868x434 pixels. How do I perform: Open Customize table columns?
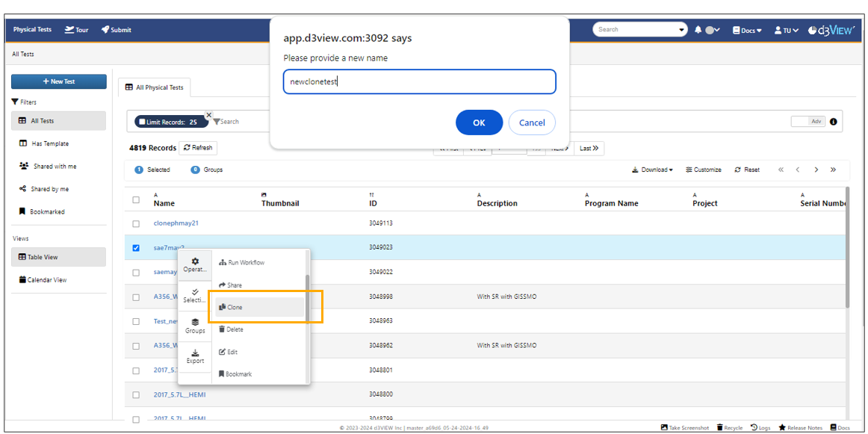pyautogui.click(x=704, y=170)
